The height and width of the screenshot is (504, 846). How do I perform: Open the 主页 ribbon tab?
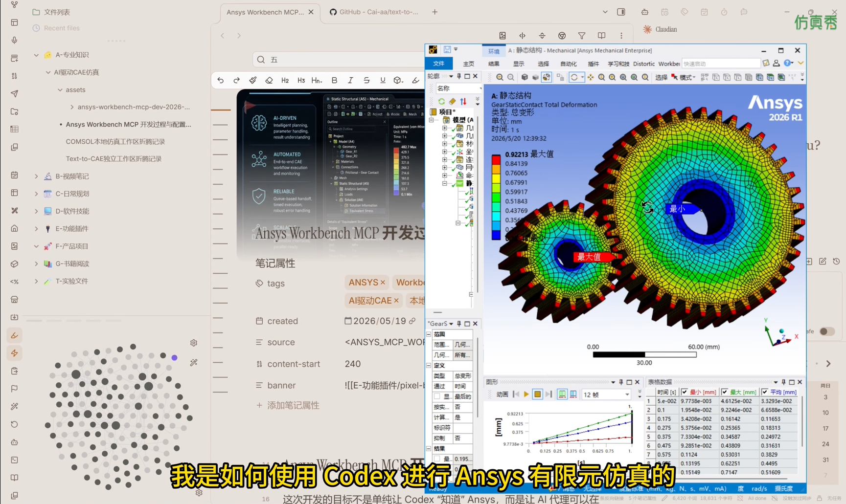[469, 64]
